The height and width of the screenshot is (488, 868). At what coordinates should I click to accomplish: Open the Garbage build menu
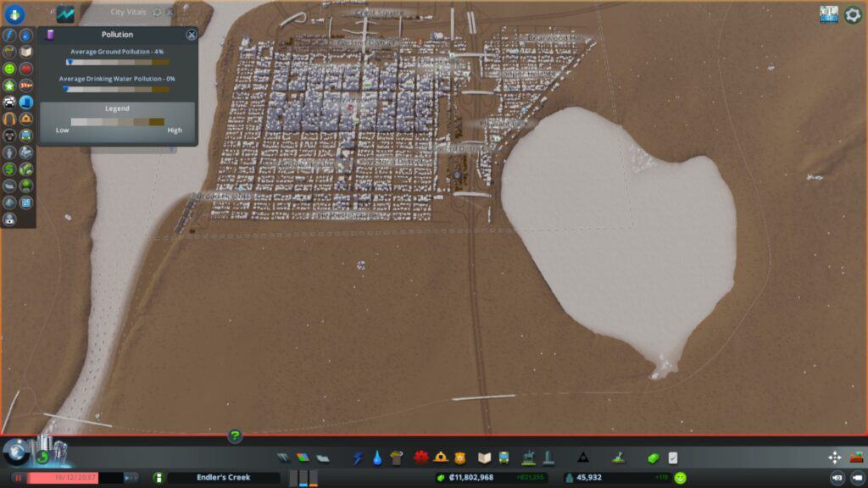point(397,457)
